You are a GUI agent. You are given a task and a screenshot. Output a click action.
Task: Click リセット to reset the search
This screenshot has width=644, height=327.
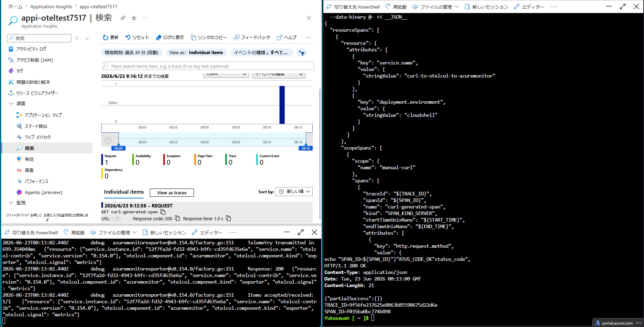(137, 38)
